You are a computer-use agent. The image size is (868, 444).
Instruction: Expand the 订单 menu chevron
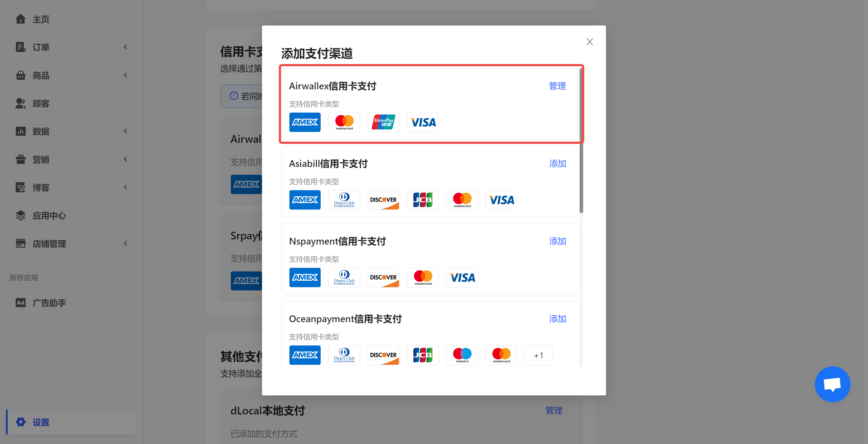coord(125,47)
